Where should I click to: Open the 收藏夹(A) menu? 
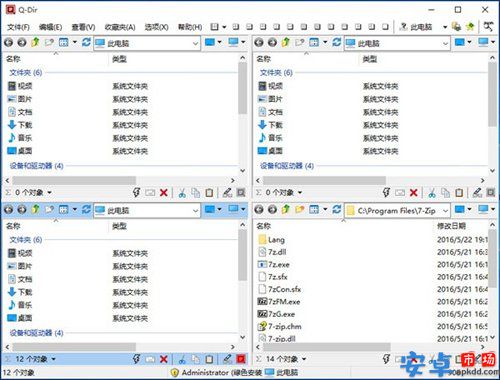pyautogui.click(x=120, y=27)
